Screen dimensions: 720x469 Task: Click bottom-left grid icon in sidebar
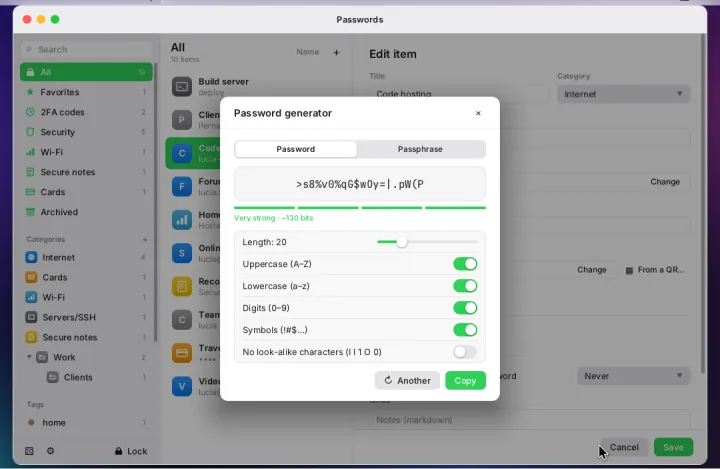(29, 451)
